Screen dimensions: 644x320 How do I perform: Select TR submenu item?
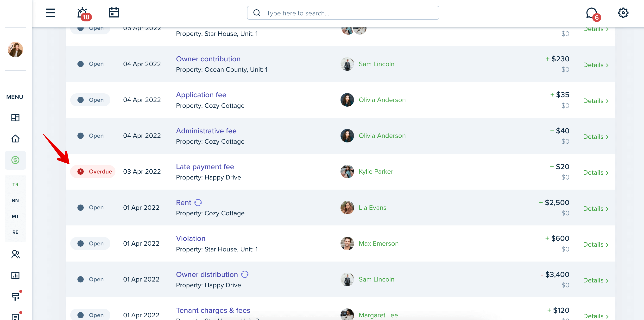pos(15,185)
